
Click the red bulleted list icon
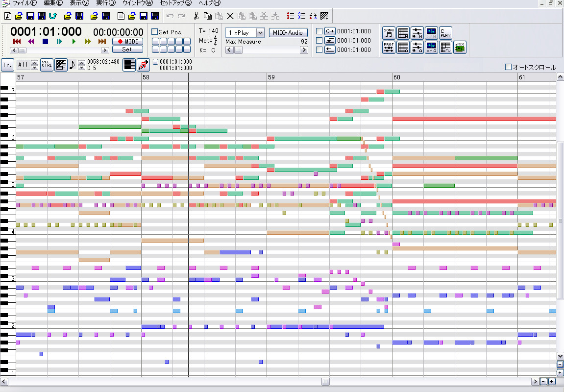[290, 16]
